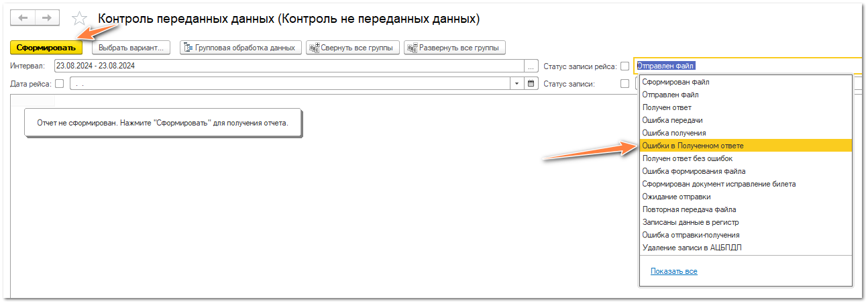This screenshot has height=304, width=868.
Task: Open the Дата рейса dropdown arrow
Action: pos(517,84)
